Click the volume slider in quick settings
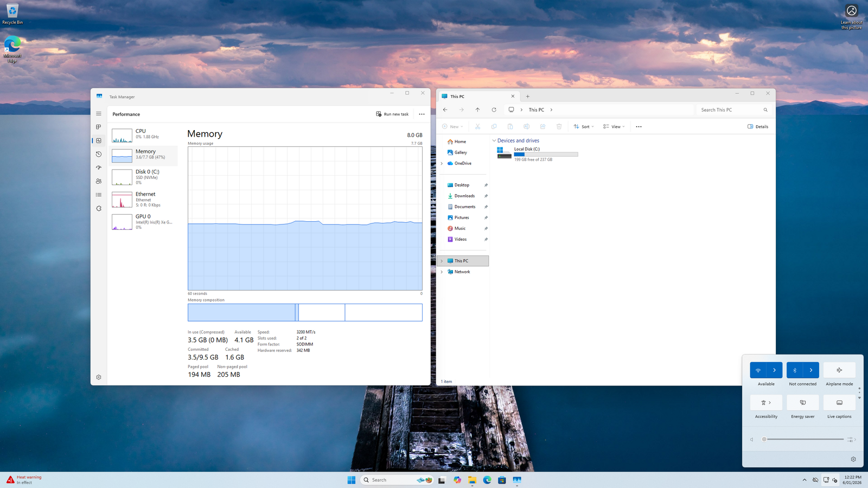The width and height of the screenshot is (868, 488). [x=803, y=439]
